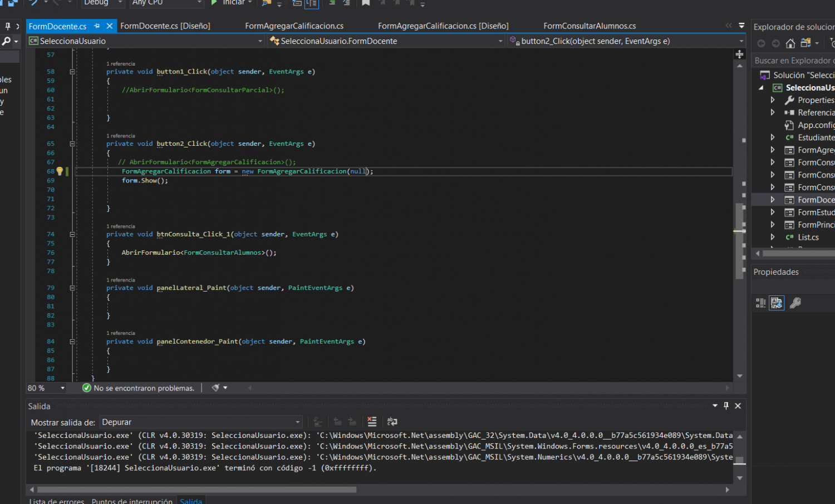The image size is (835, 504).
Task: Click the bookmark toolbar icon
Action: (x=366, y=3)
